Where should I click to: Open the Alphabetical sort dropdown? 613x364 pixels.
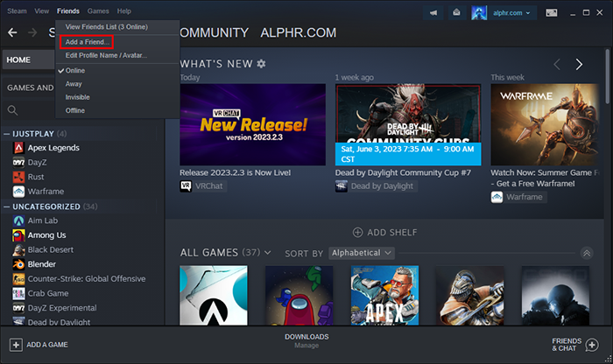pos(362,253)
